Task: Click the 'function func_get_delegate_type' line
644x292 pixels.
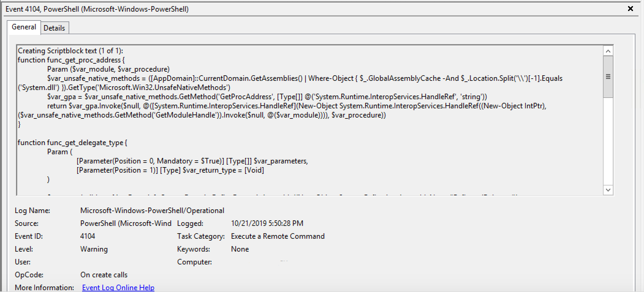Action: (73, 143)
